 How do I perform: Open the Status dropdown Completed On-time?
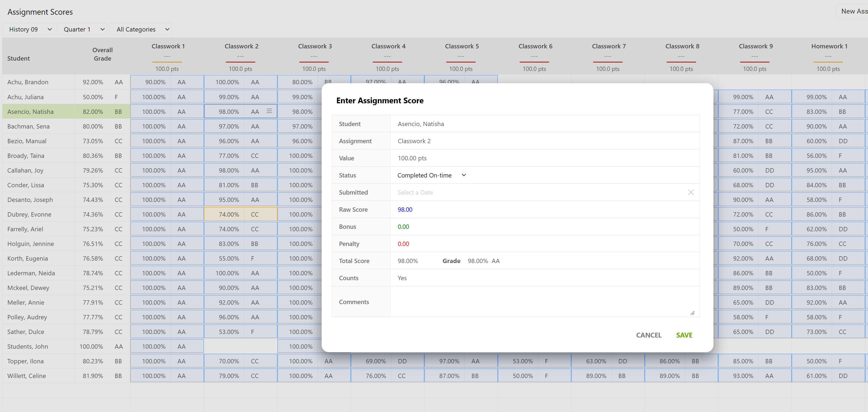[431, 175]
